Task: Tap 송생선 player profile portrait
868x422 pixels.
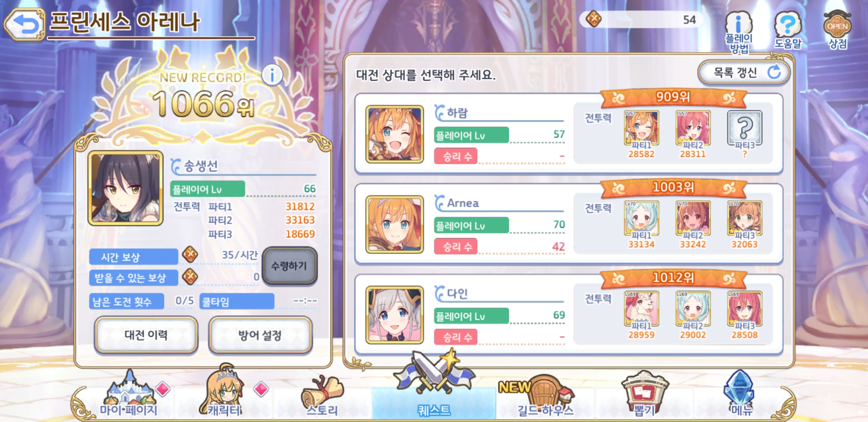Action: coord(126,188)
